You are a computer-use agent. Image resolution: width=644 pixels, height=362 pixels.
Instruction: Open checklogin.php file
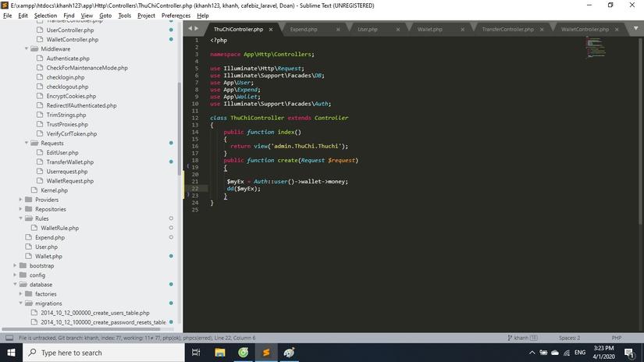click(x=66, y=77)
